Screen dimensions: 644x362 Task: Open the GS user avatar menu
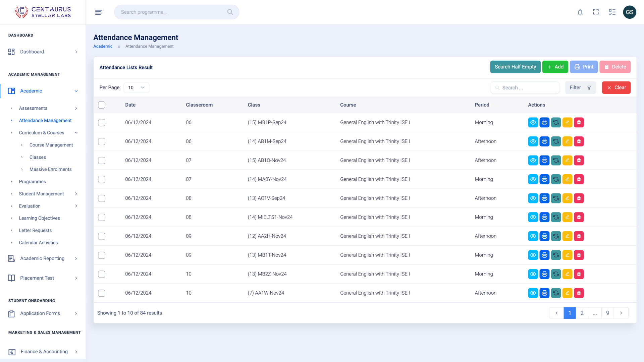tap(630, 12)
